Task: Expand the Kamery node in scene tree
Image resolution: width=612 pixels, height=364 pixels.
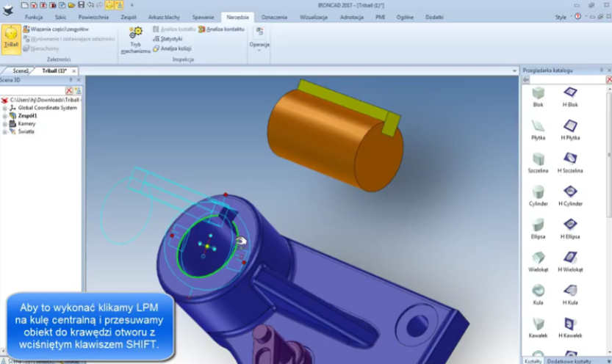Action: [x=4, y=124]
